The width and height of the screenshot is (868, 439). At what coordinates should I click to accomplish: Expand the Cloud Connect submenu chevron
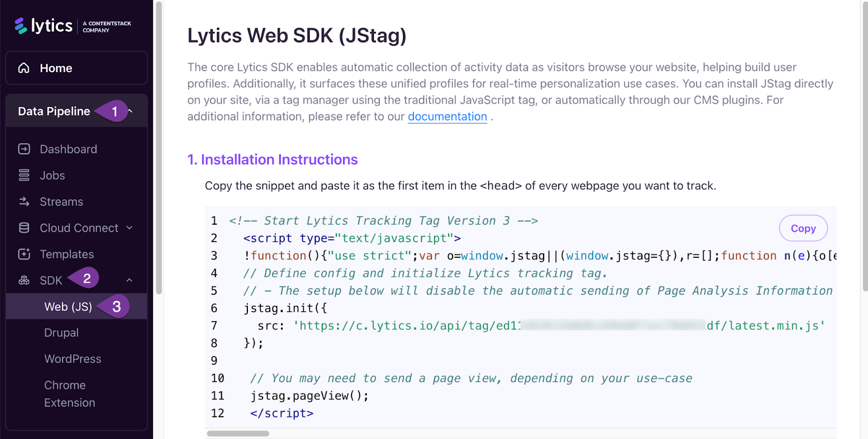130,228
